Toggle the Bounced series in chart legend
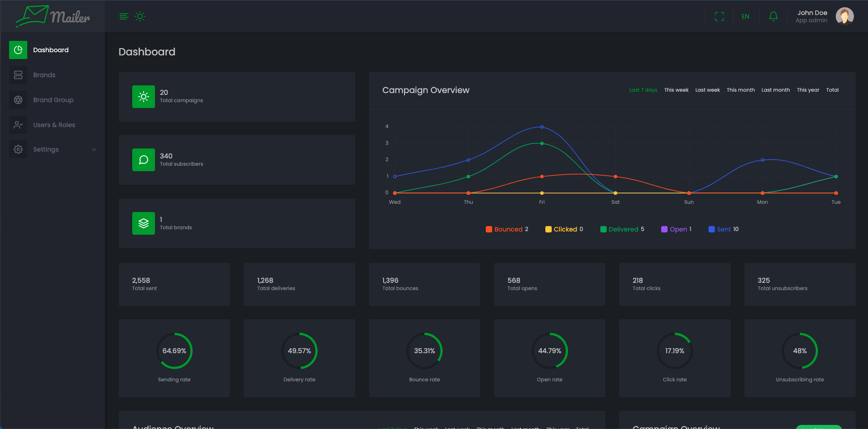The width and height of the screenshot is (868, 429). [508, 229]
